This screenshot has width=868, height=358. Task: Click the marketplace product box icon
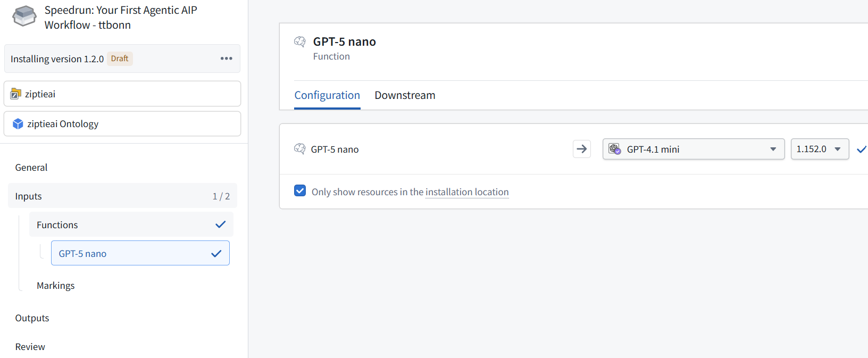coord(24,16)
